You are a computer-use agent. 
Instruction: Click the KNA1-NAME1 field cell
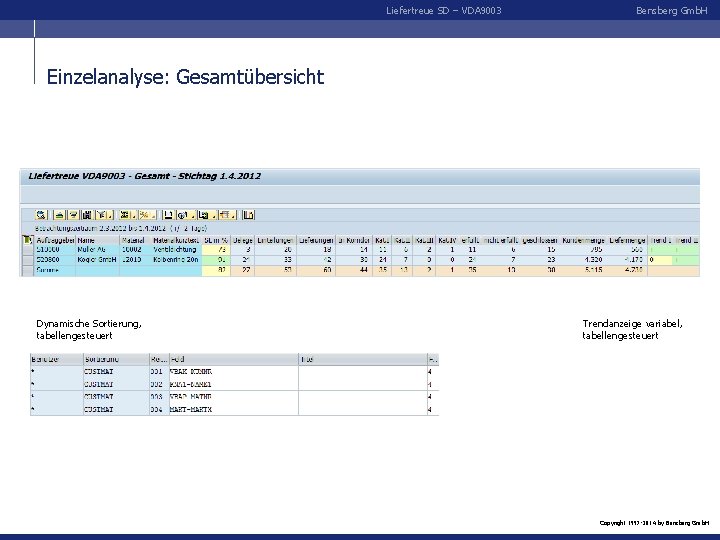tap(234, 384)
